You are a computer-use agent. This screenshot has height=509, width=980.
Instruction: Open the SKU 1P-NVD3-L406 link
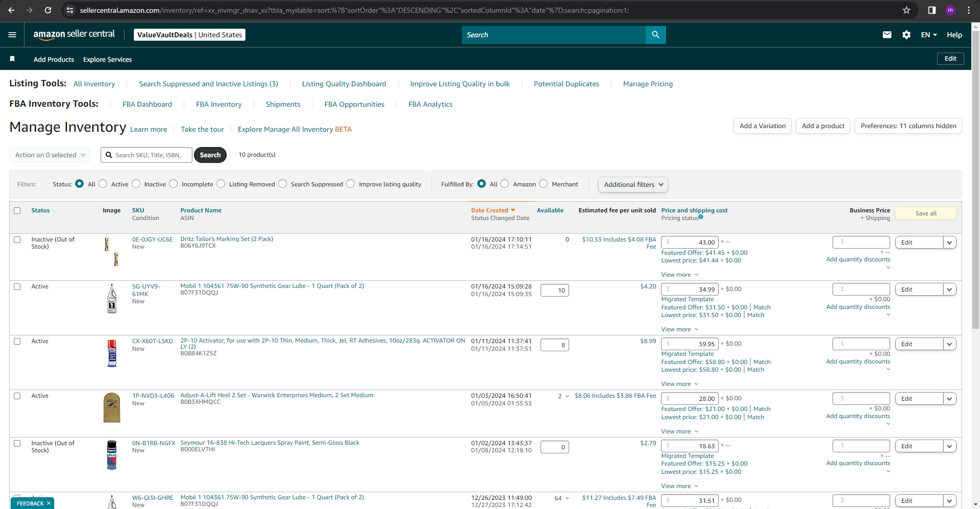tap(153, 396)
